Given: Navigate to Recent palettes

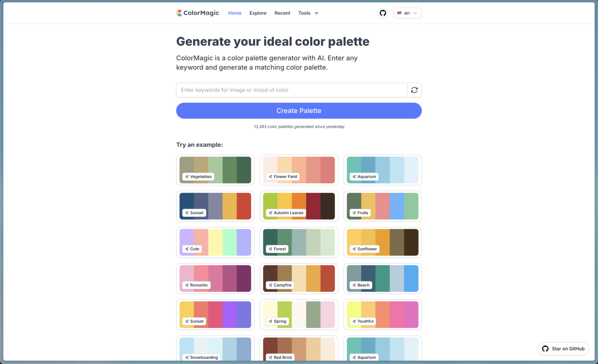Looking at the screenshot, I should point(282,13).
